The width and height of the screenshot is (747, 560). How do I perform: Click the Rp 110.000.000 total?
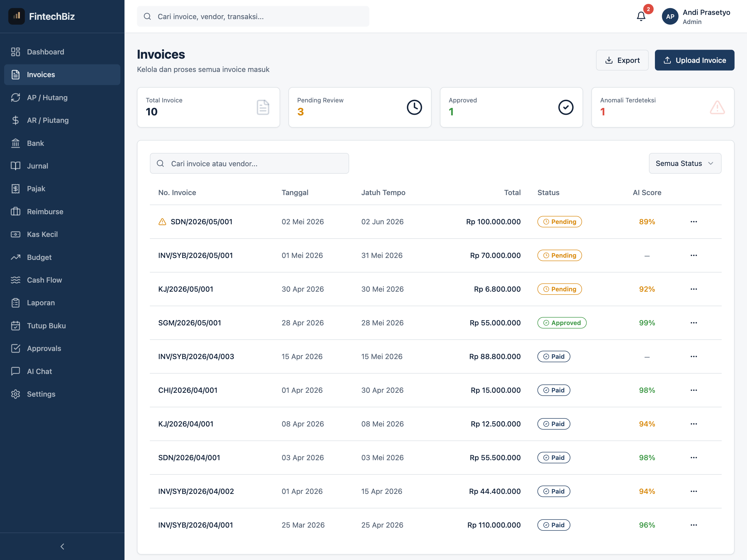point(494,525)
